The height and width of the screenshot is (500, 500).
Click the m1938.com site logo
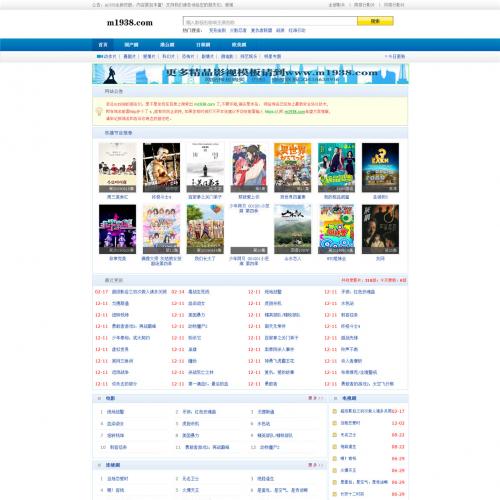129,23
